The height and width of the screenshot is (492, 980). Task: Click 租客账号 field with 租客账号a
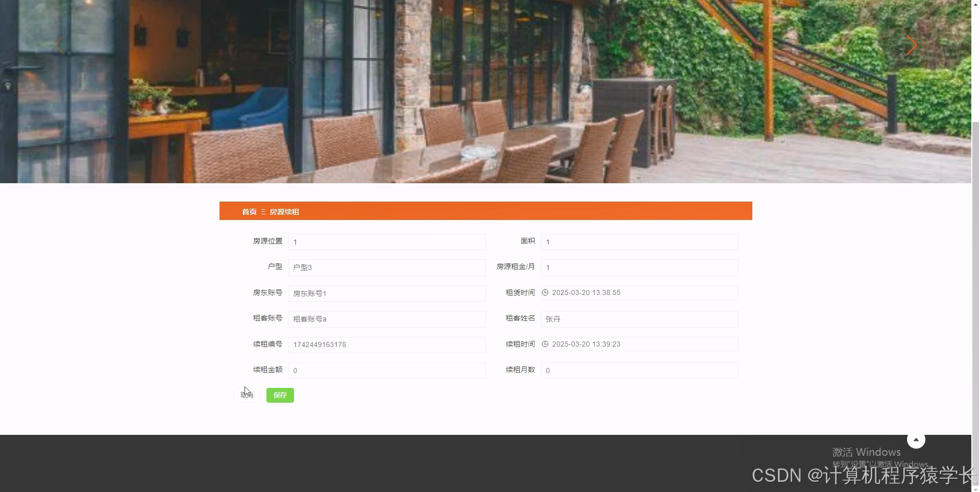(x=387, y=319)
